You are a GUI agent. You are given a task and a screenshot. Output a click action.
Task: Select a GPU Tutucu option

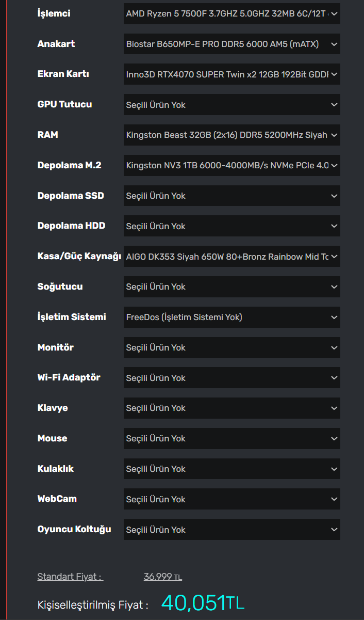[x=231, y=105]
